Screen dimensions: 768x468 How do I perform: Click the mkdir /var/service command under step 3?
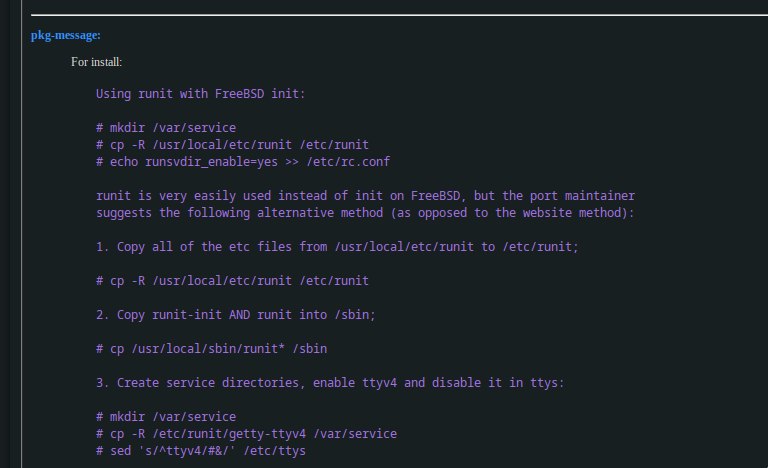tap(166, 417)
